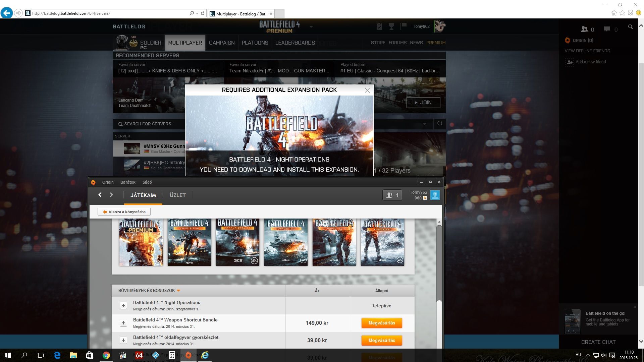Click the Battlelog search magnifier icon

click(631, 27)
